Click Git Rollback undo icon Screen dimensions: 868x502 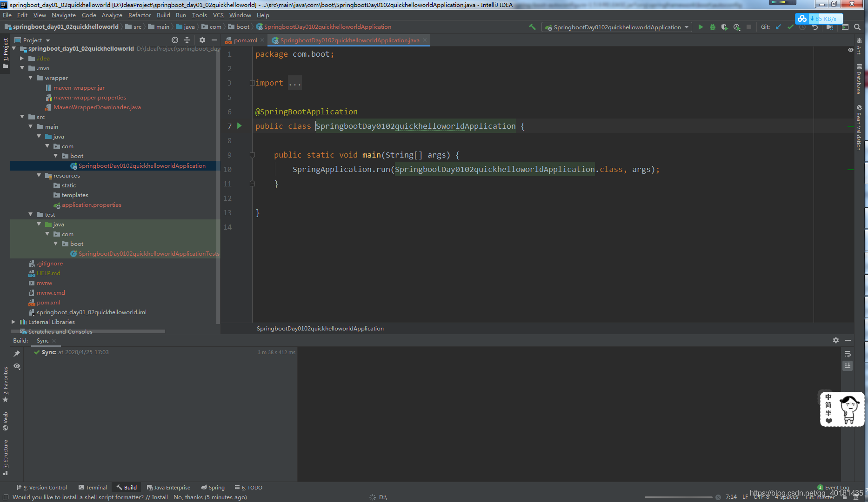tap(815, 27)
